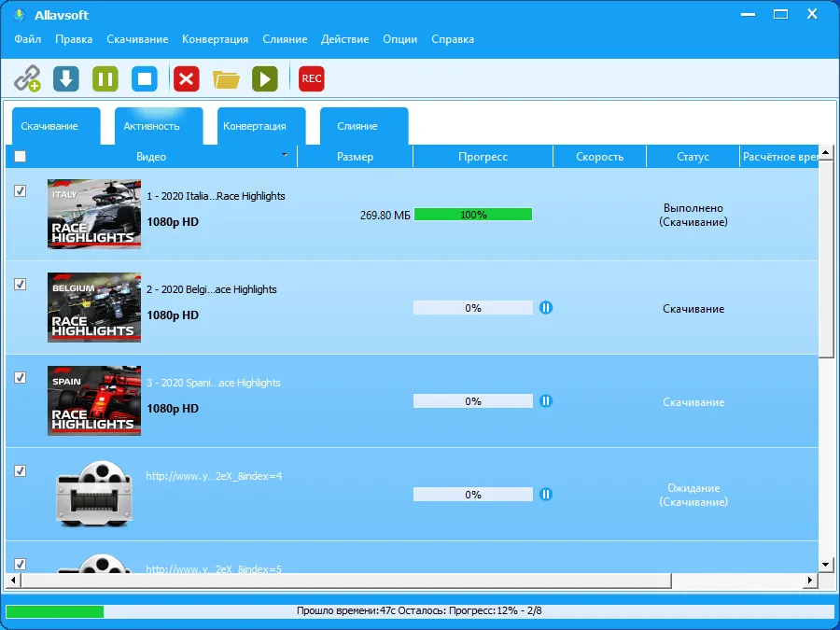Viewport: 840px width, 630px height.
Task: Open the Действие menu
Action: pyautogui.click(x=345, y=39)
